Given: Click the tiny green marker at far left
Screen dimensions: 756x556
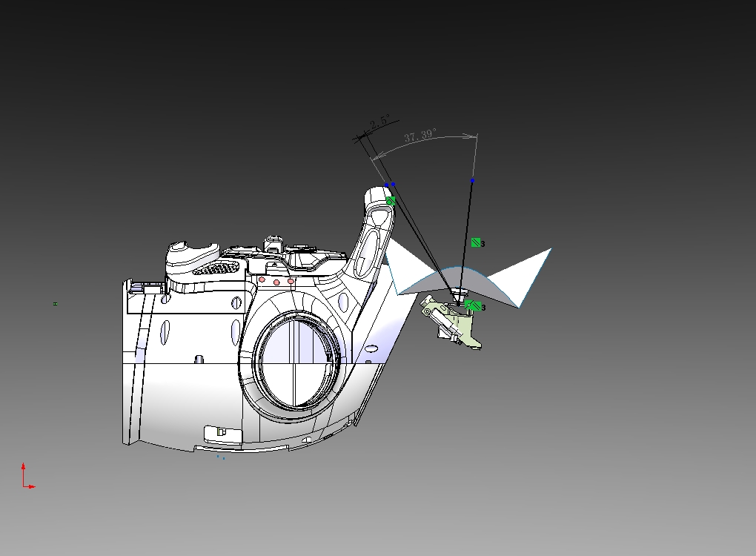Looking at the screenshot, I should [x=55, y=304].
